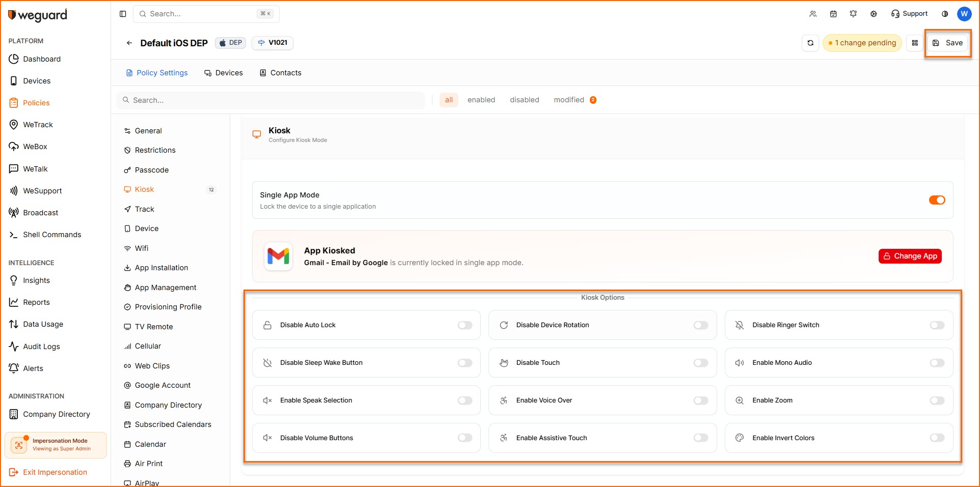Filter settings by modified
Viewport: 980px width, 487px height.
[569, 100]
